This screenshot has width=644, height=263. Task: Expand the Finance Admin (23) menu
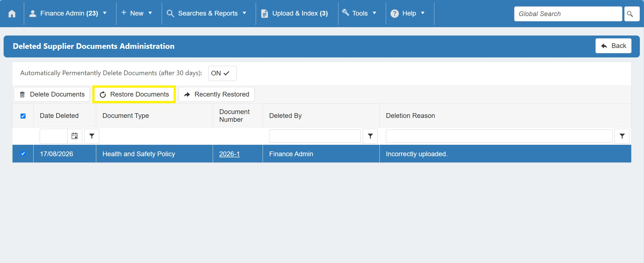click(68, 13)
